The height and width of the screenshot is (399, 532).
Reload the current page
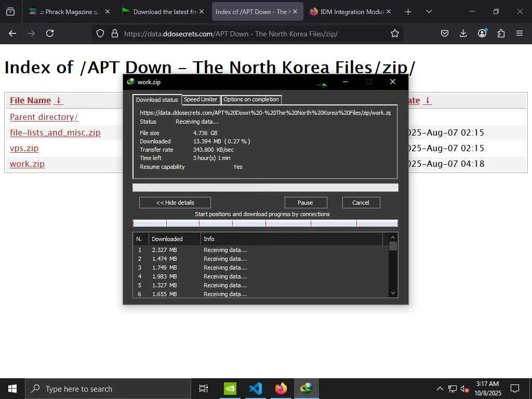click(x=50, y=33)
